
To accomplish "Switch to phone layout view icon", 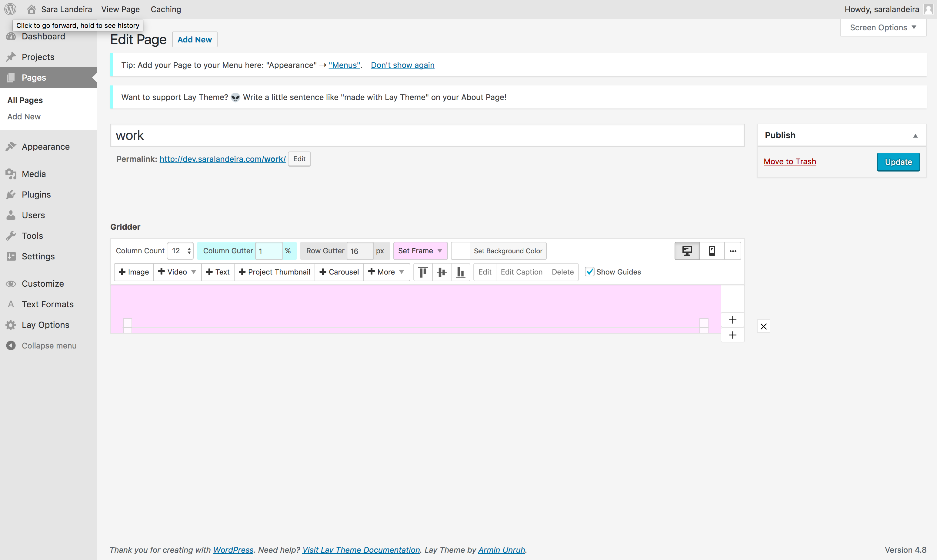I will click(712, 251).
